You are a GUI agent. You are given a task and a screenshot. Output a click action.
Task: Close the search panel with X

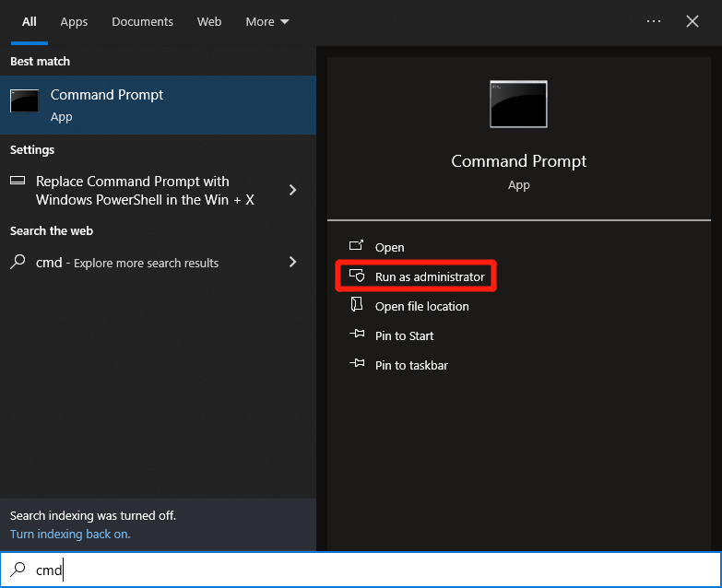pos(692,21)
